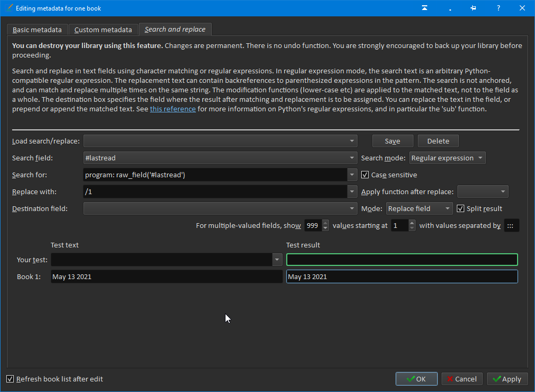The height and width of the screenshot is (392, 535).
Task: Click in the Search for text field
Action: 215,175
